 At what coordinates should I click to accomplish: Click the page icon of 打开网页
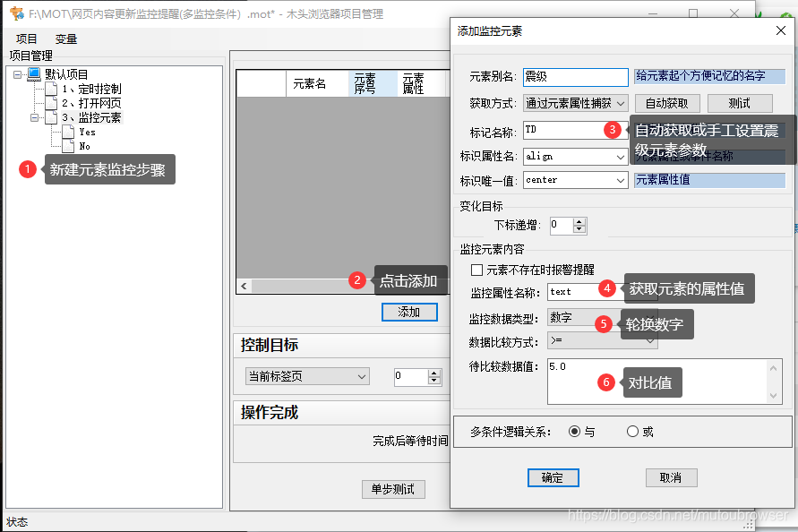[x=51, y=103]
